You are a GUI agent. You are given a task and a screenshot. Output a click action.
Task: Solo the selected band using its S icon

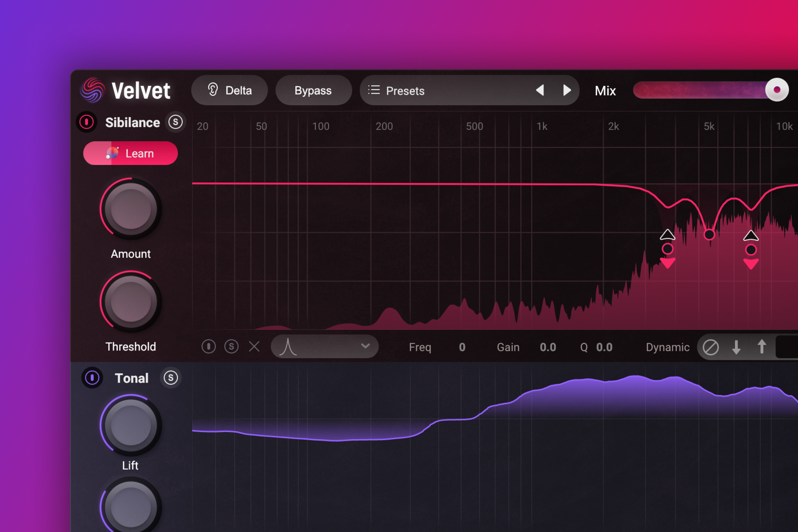pyautogui.click(x=231, y=346)
